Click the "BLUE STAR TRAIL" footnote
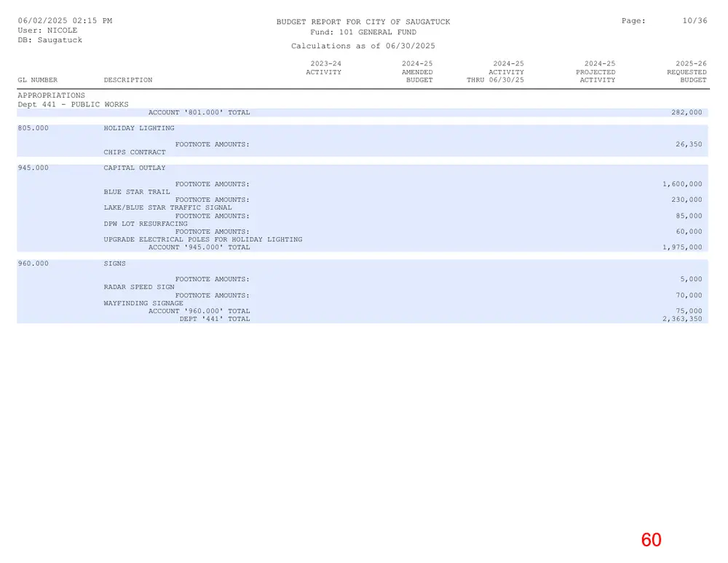Image resolution: width=728 pixels, height=563 pixels. point(137,192)
